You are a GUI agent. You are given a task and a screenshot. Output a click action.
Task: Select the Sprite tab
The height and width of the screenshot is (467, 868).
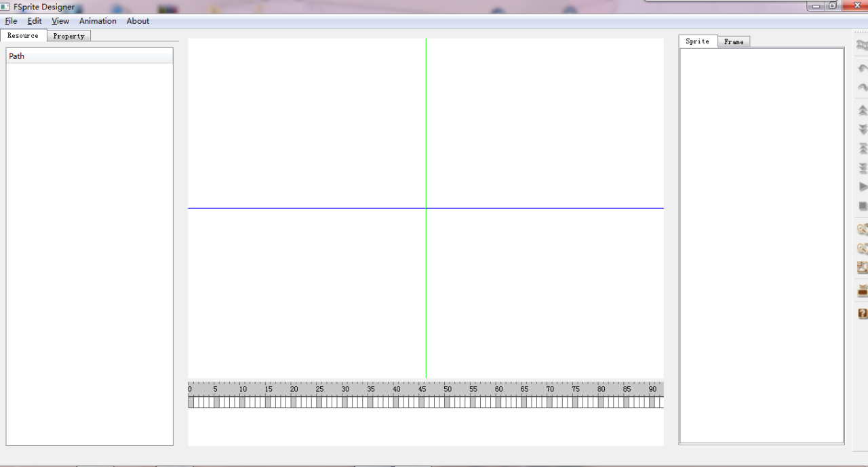point(698,41)
